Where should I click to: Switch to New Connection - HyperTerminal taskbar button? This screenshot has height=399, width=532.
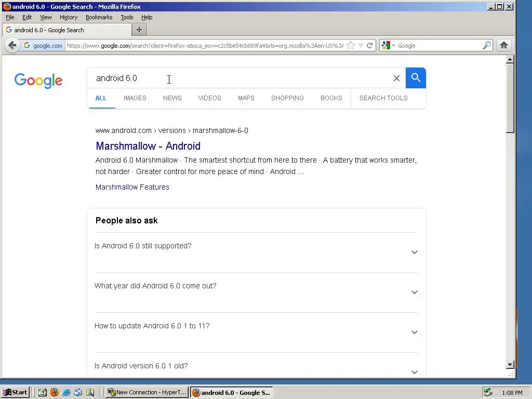(x=147, y=392)
